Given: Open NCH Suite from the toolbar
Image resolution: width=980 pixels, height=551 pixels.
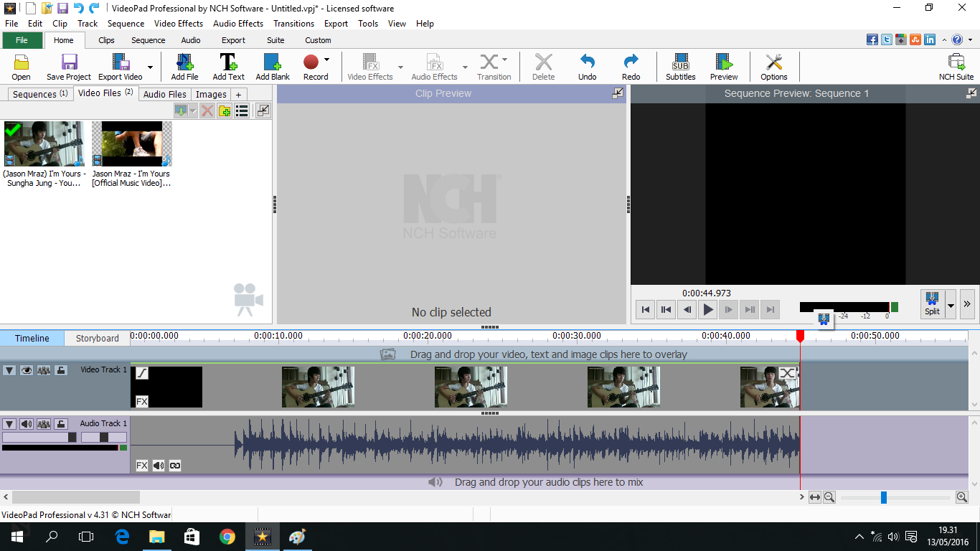Looking at the screenshot, I should click(x=956, y=67).
